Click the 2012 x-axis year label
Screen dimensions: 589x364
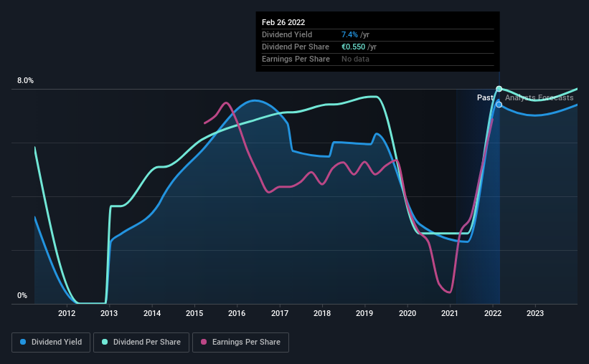point(67,313)
